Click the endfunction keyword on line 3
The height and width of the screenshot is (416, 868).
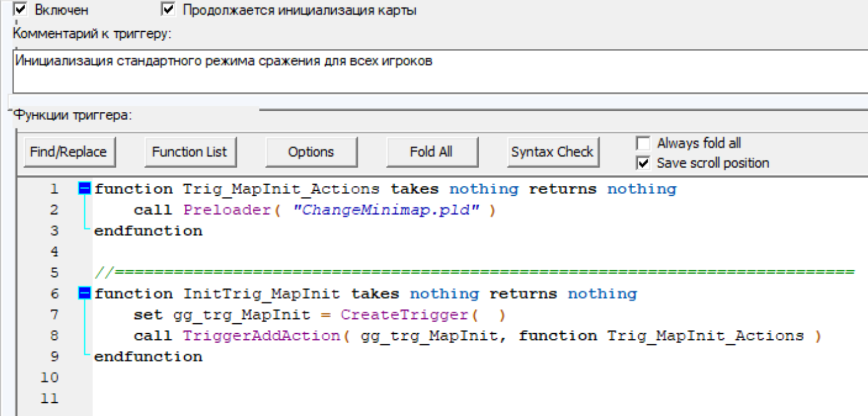(148, 231)
